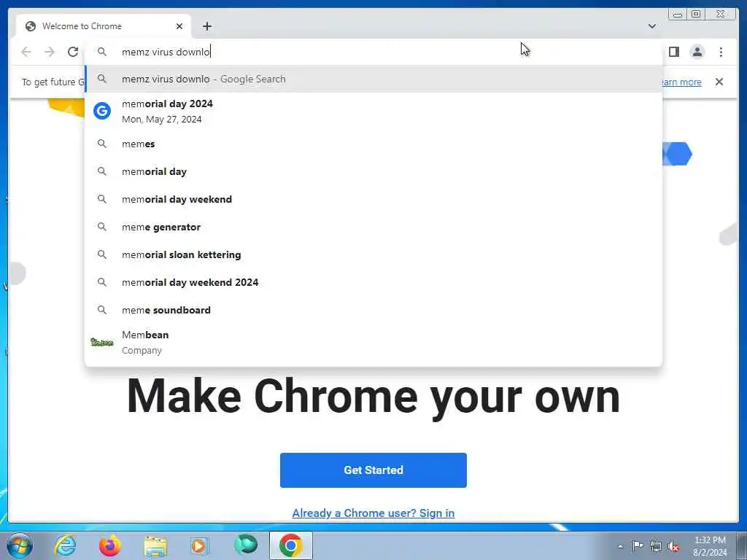Click the Chrome taskbar icon
Screen dimensions: 747x560
coord(290,545)
